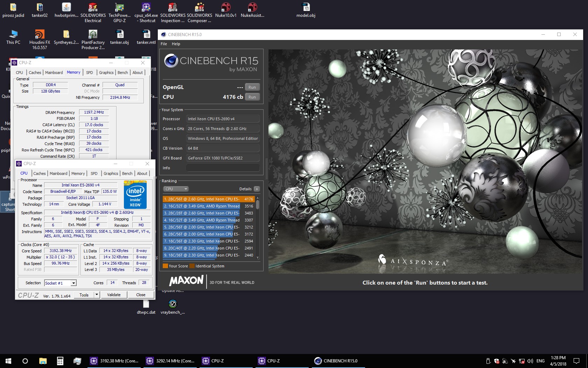Launch Houdini FX 16.0.557 shortcut
This screenshot has height=368, width=588.
pos(40,39)
